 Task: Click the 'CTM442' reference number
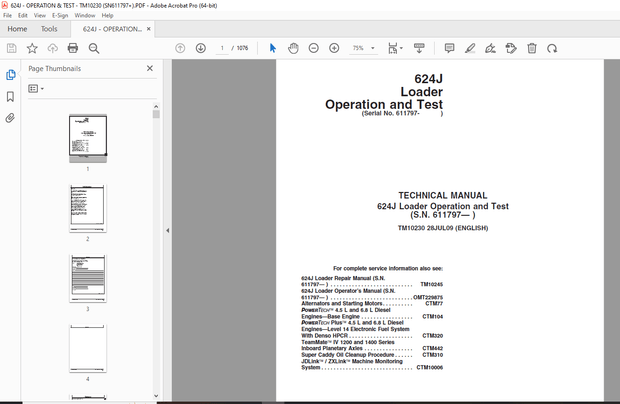[433, 348]
